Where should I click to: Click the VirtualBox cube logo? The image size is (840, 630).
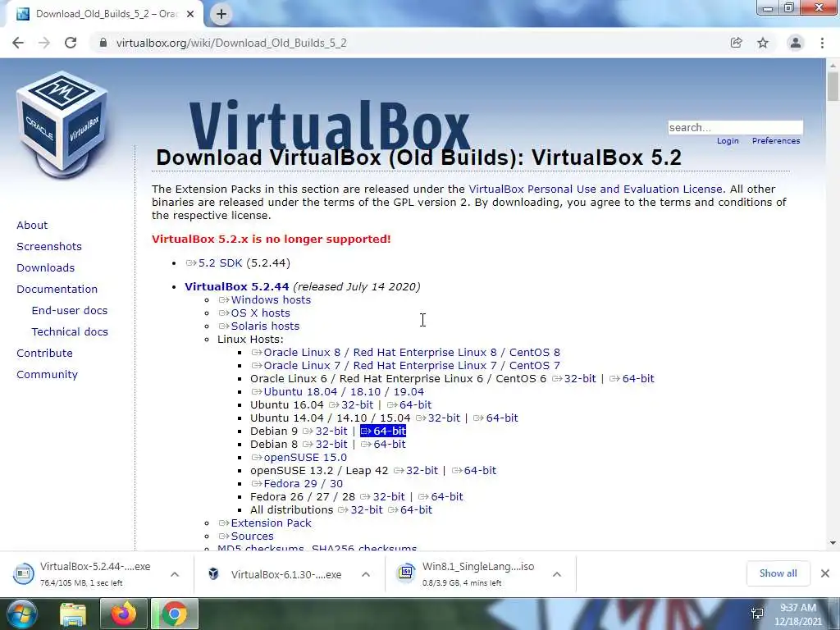click(x=62, y=125)
